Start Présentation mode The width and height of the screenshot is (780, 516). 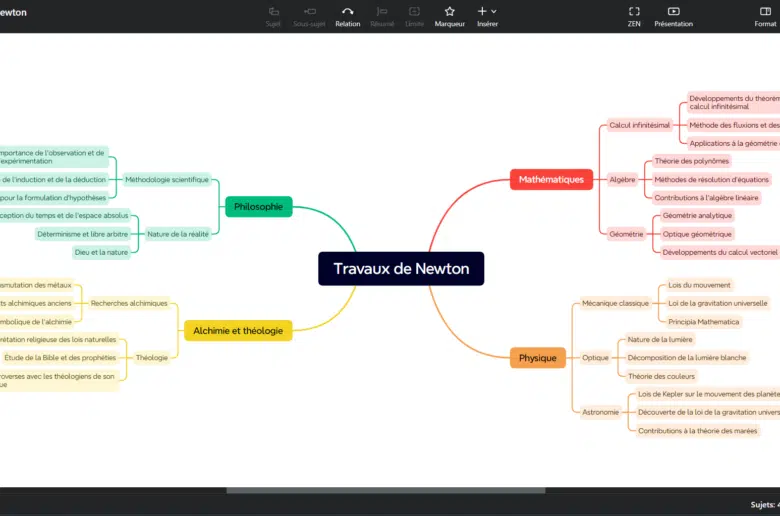(673, 15)
